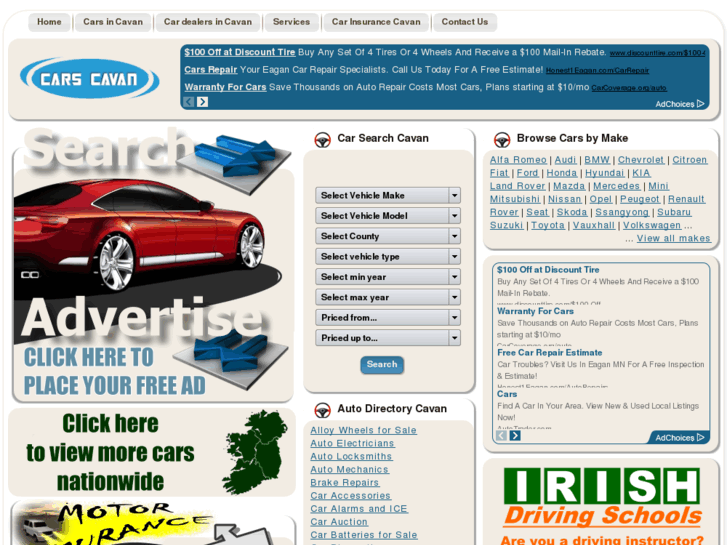The height and width of the screenshot is (545, 727).
Task: Browse Hyundai cars
Action: pos(605,173)
